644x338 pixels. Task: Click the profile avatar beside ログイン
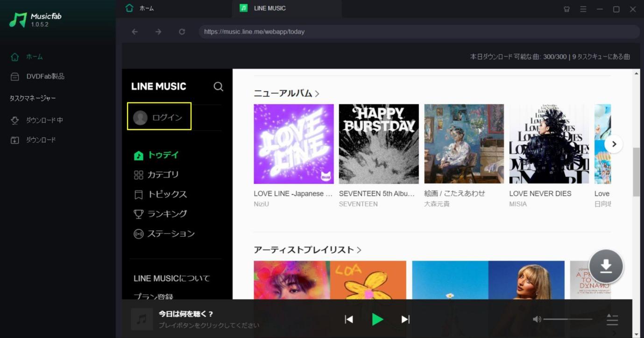(x=140, y=118)
